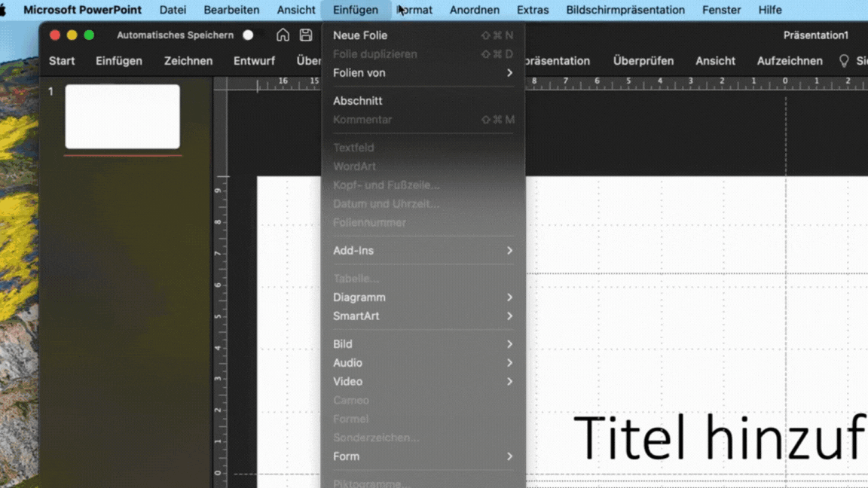Click the lightbulb Tell Me icon
This screenshot has height=488, width=868.
pos(844,61)
